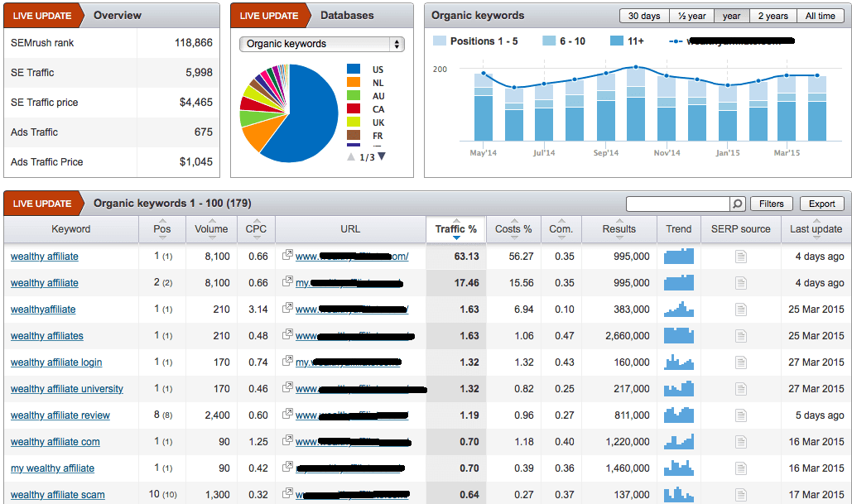Click the Export button

(821, 204)
